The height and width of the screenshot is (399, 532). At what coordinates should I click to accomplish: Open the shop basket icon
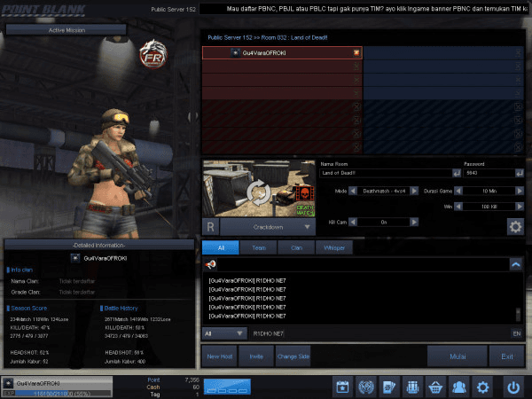(x=435, y=387)
